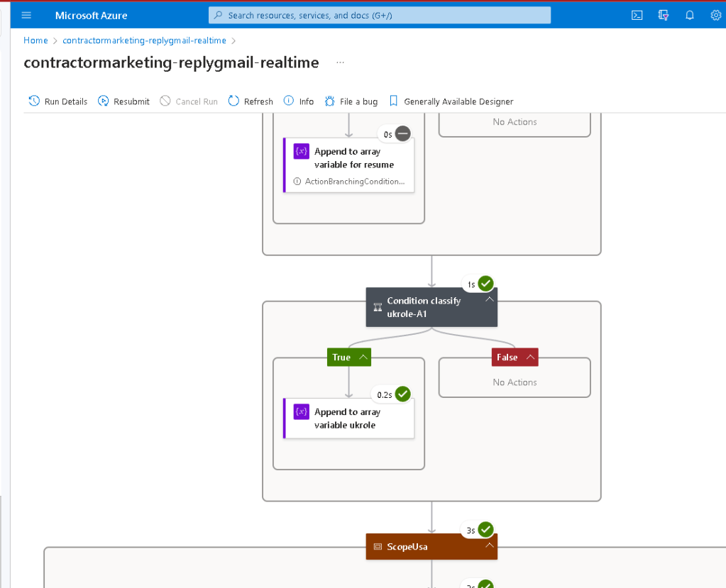Select the False branch label

coord(507,357)
